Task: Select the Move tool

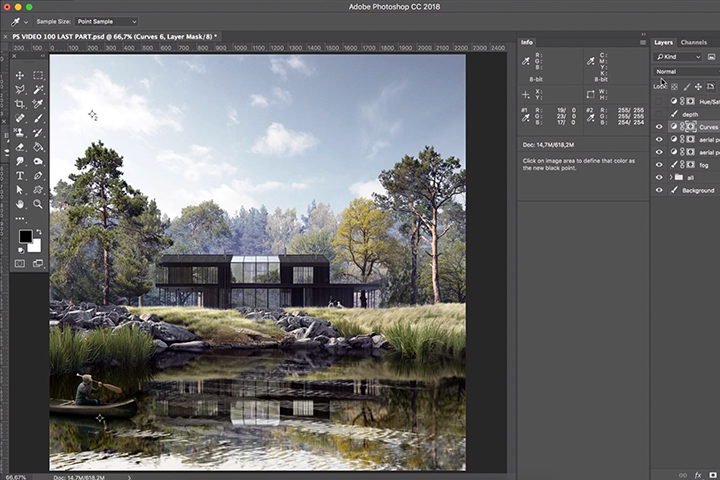Action: (x=20, y=75)
